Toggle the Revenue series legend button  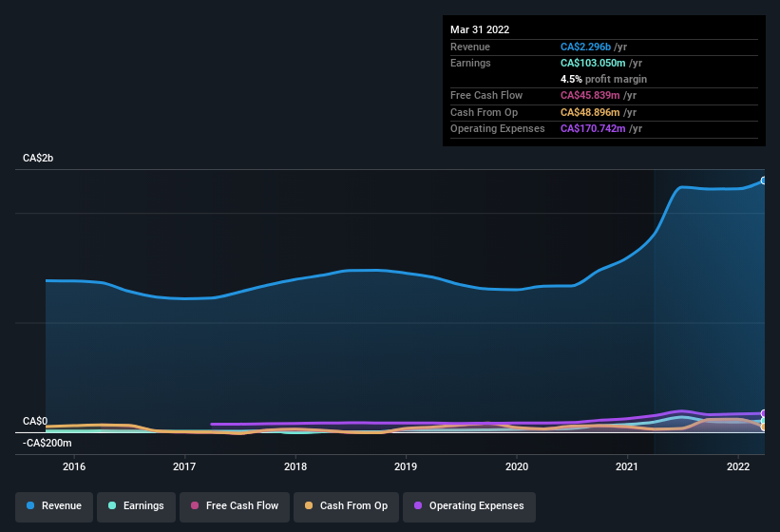pyautogui.click(x=54, y=506)
